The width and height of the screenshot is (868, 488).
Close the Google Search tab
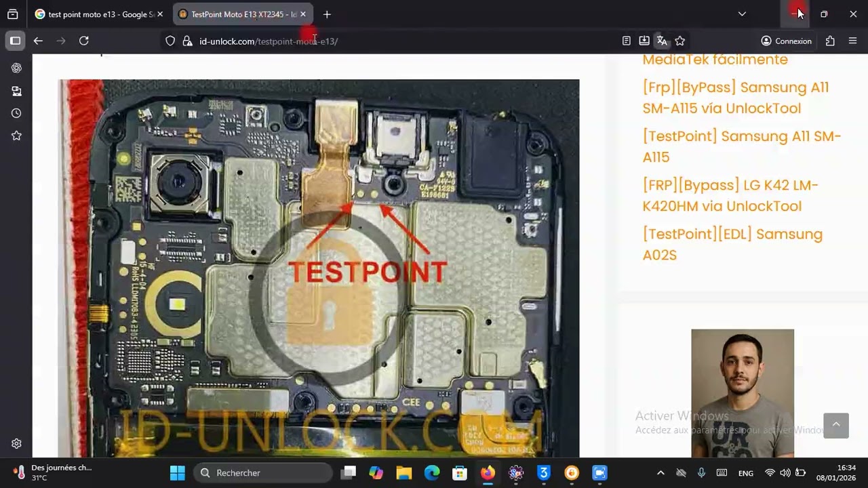point(160,14)
